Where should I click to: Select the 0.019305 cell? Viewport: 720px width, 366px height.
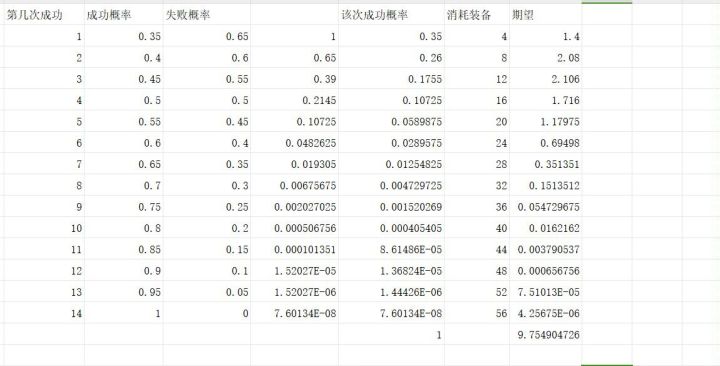(x=294, y=164)
